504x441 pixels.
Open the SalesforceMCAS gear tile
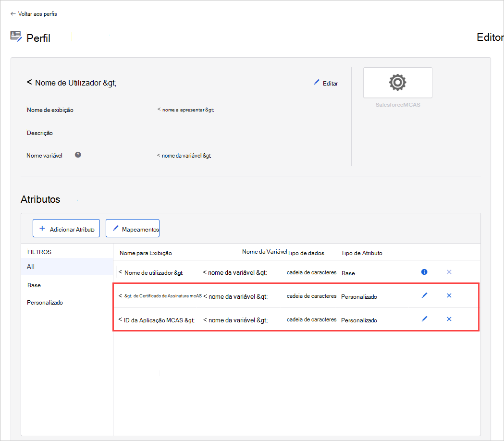398,83
